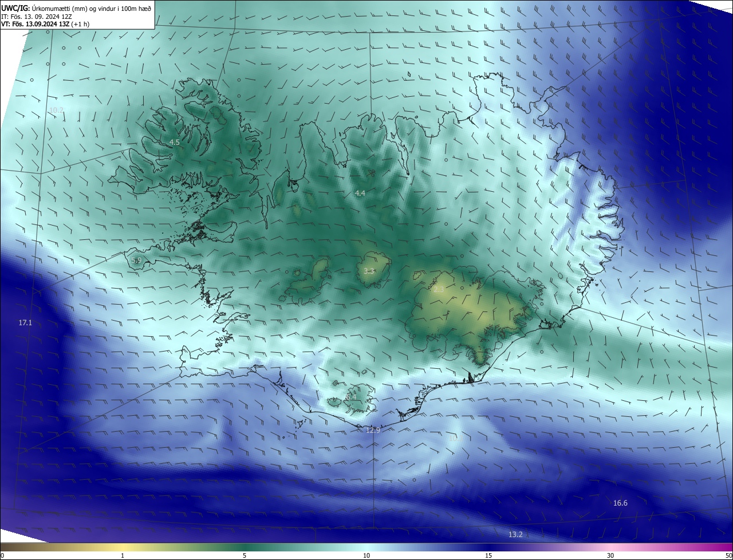Image resolution: width=733 pixels, height=560 pixels.
Task: Click the 4.4 value in north Iceland
Action: coord(360,194)
